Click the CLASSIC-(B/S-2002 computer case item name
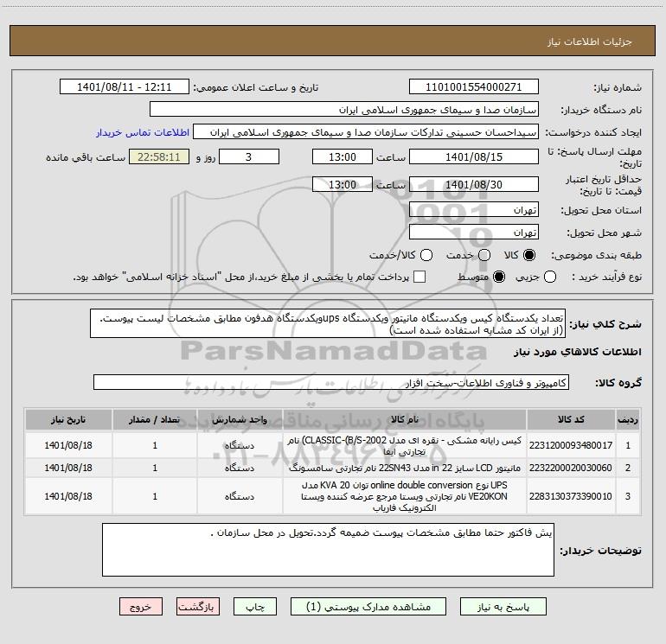The height and width of the screenshot is (644, 666). (x=405, y=445)
